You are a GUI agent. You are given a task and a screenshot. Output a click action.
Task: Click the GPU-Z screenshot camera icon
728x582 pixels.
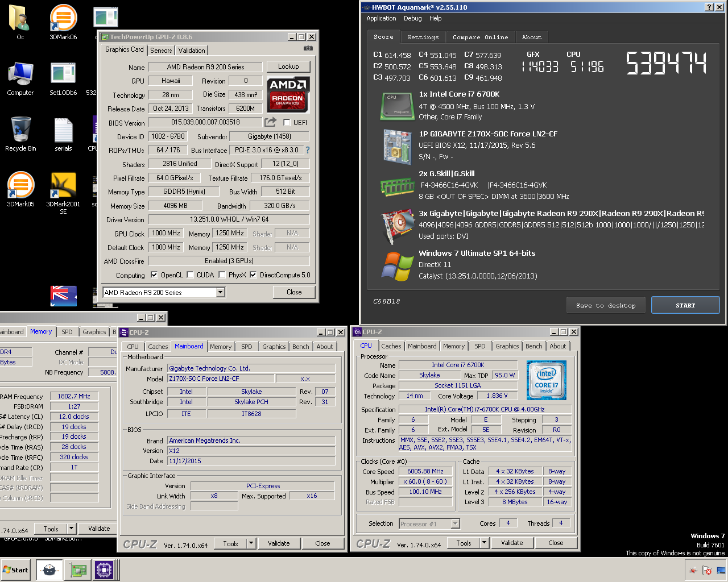[x=308, y=48]
